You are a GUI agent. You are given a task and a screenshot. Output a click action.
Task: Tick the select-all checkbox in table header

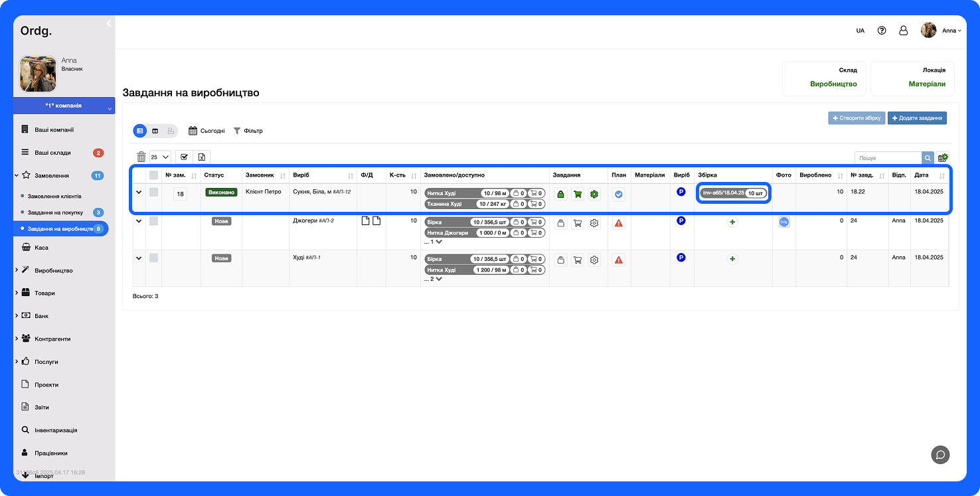click(x=154, y=175)
